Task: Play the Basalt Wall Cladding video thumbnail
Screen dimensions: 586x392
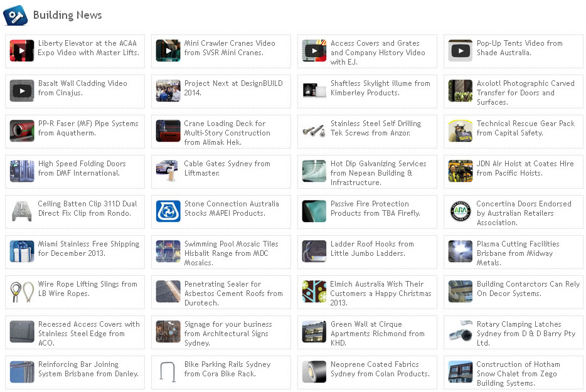Action: (x=22, y=90)
